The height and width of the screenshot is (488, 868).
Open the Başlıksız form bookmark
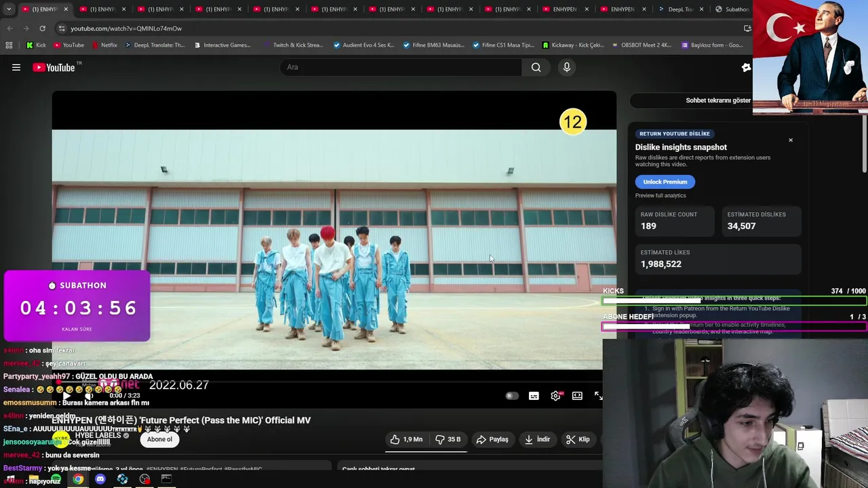tap(711, 45)
